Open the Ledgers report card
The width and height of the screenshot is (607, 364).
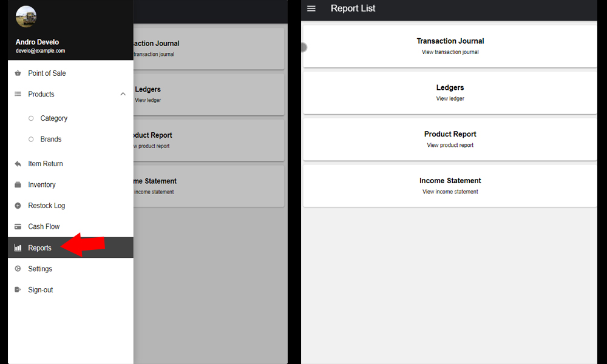tap(450, 92)
